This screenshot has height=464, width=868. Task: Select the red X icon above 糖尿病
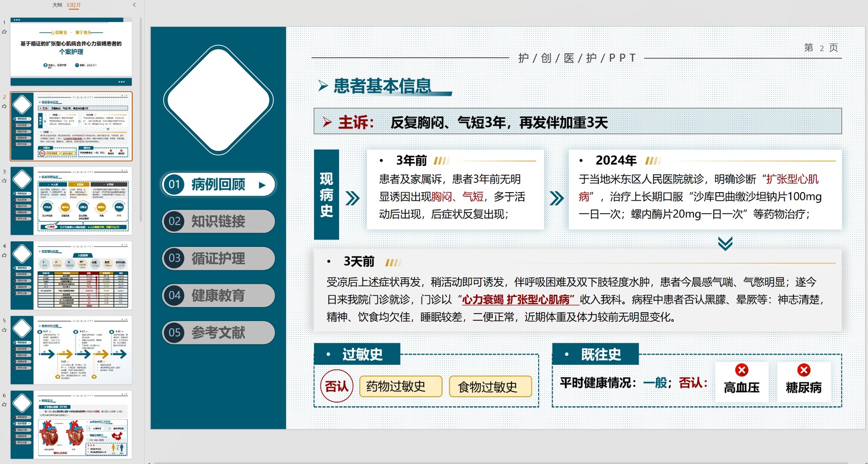[804, 370]
